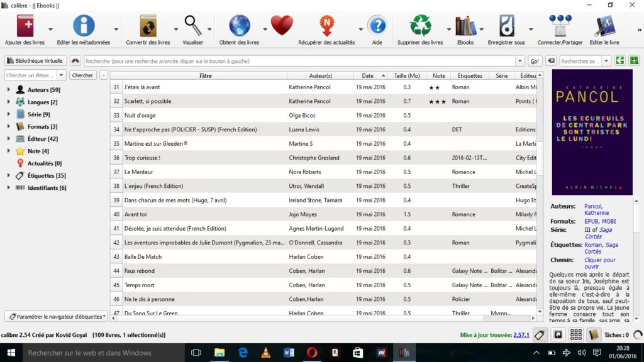Sort books by the Date column header
The height and width of the screenshot is (362, 644).
367,75
